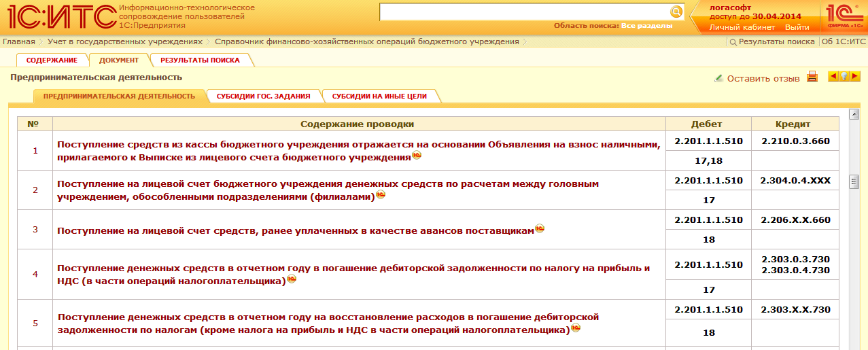The height and width of the screenshot is (350, 868).
Task: Print the document with the printer icon
Action: [812, 77]
